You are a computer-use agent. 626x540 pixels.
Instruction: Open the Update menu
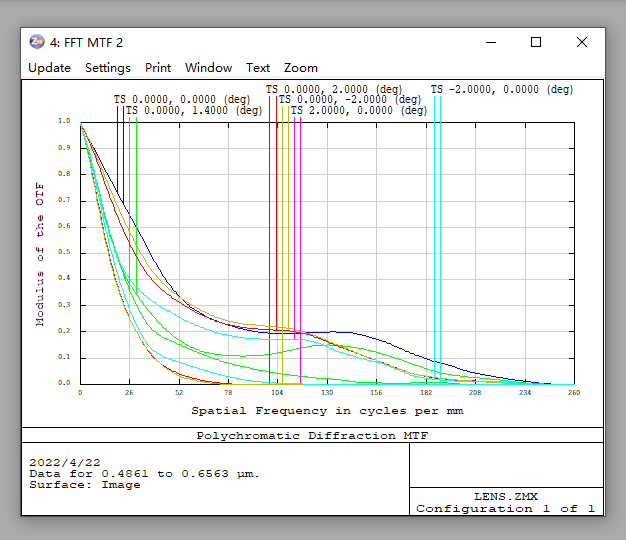pyautogui.click(x=50, y=68)
